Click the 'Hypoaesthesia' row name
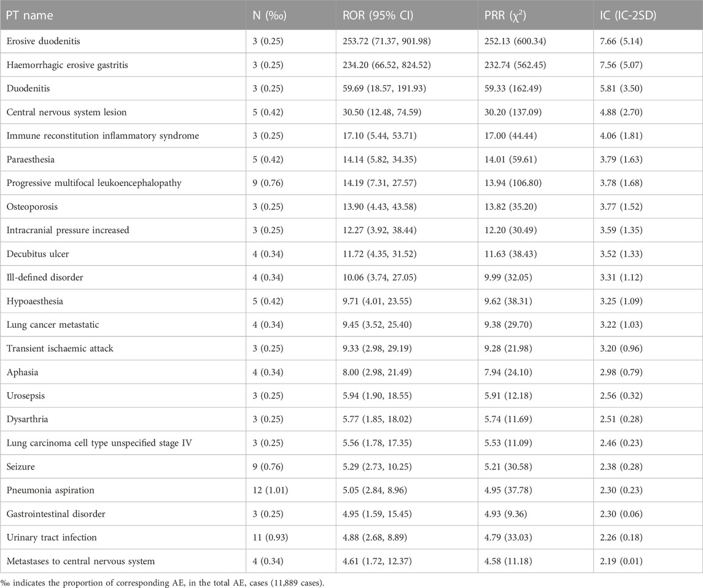 [x=34, y=301]
